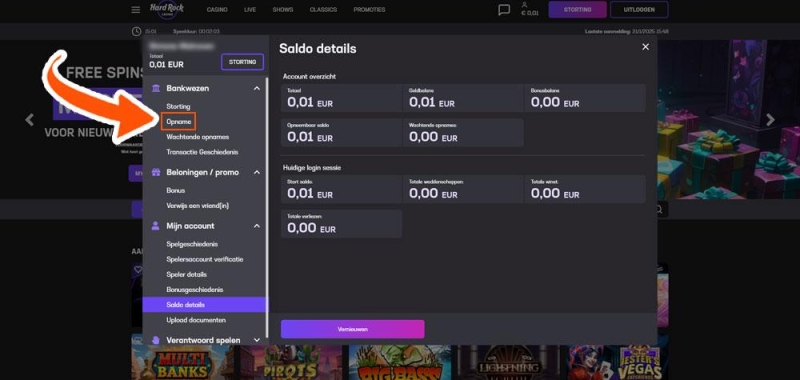
Task: Expand the Verantwoord spelen section chevron
Action: [257, 340]
